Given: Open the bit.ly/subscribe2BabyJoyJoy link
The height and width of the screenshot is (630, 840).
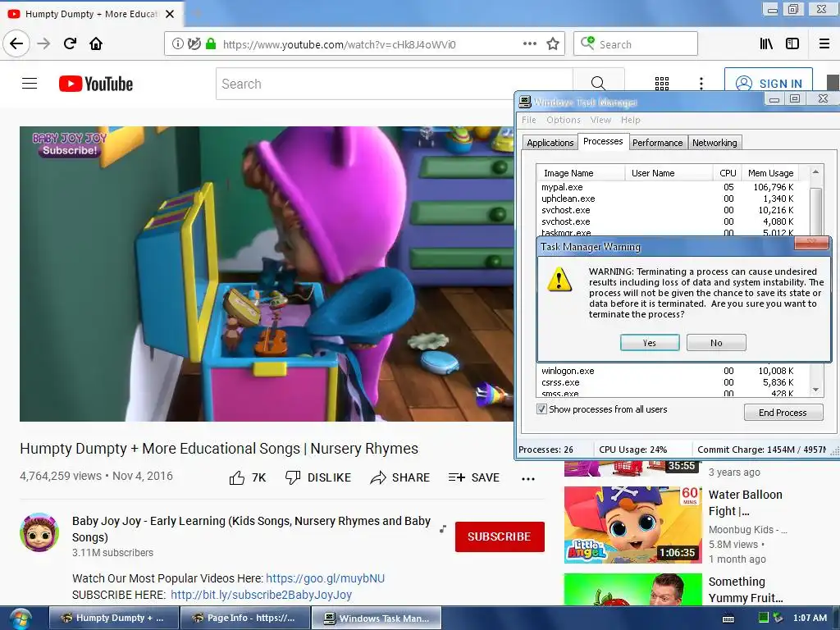Looking at the screenshot, I should pyautogui.click(x=261, y=595).
